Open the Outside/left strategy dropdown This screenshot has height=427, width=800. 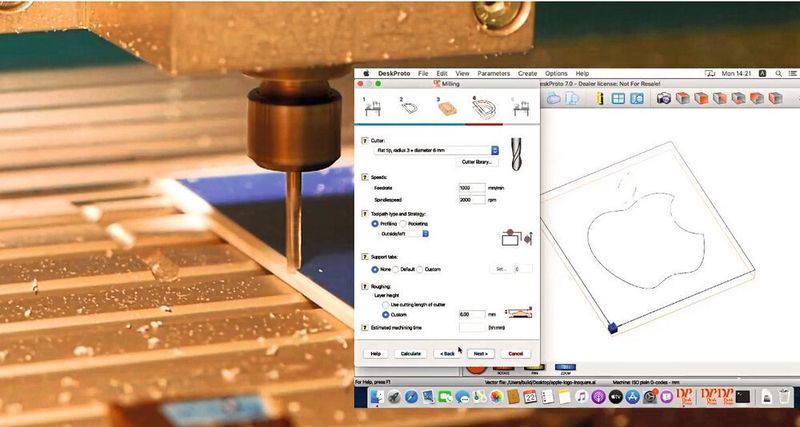404,234
